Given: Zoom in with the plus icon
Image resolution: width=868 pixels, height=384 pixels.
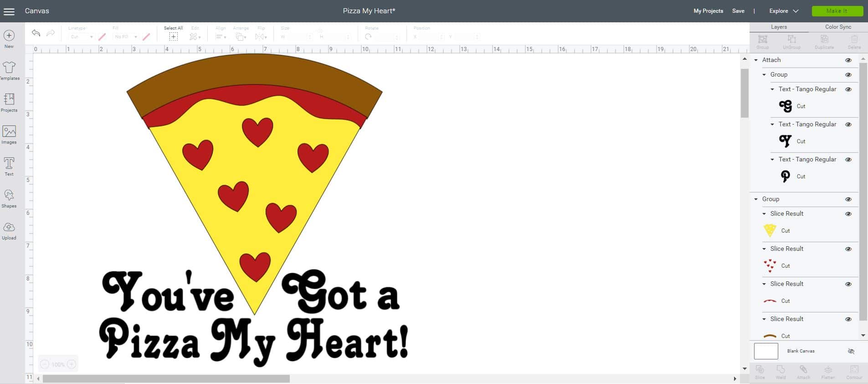Looking at the screenshot, I should 72,364.
